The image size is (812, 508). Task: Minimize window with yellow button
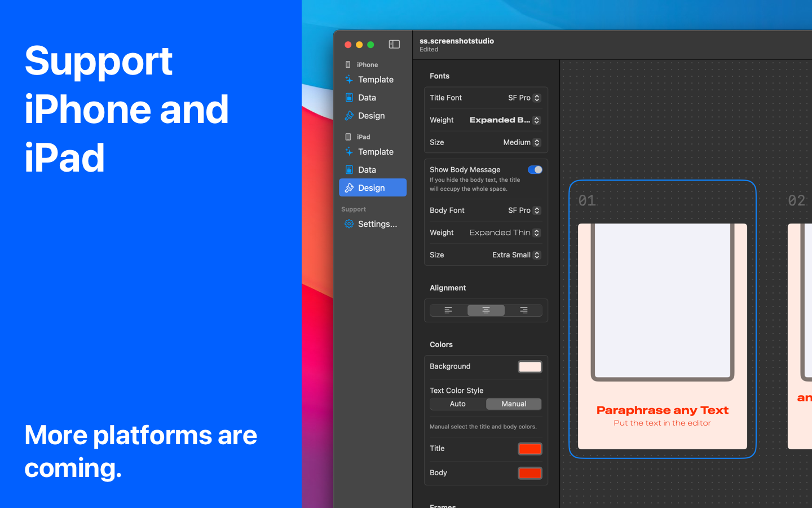coord(359,45)
